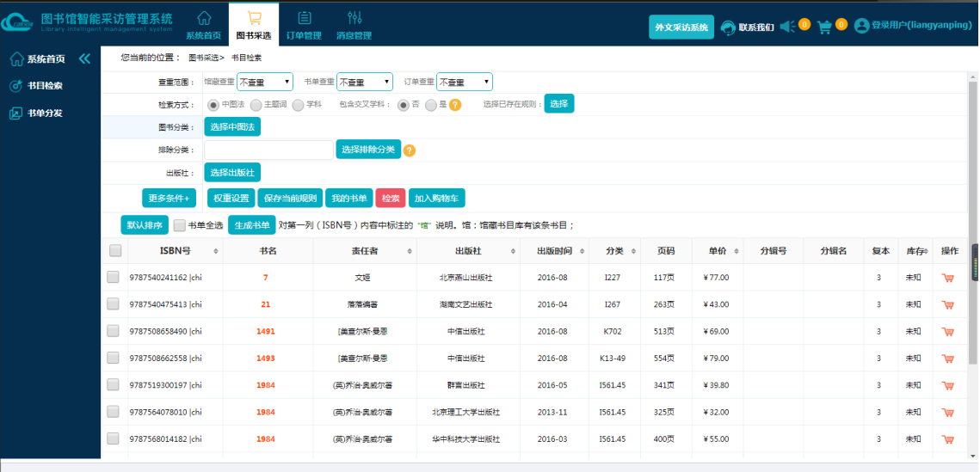Click into the 排除分类 text field
Viewport: 980px width, 472px height.
click(268, 150)
